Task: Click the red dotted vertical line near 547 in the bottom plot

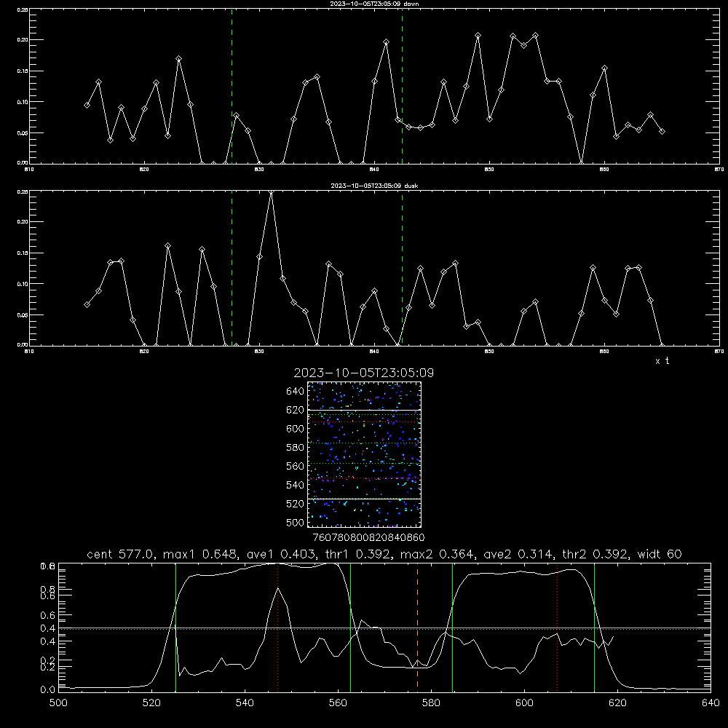Action: (277, 627)
